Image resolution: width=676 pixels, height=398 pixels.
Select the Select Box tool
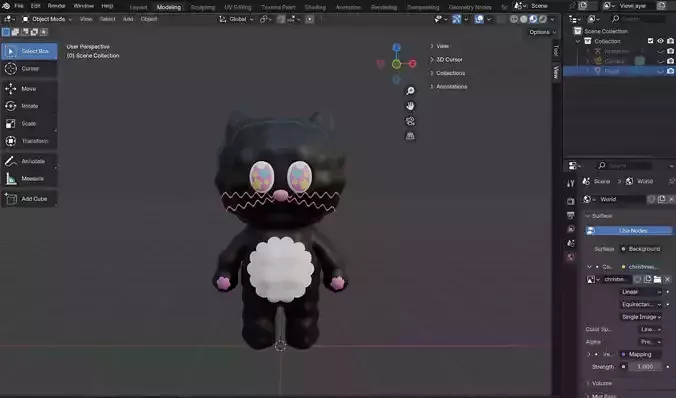coord(29,51)
